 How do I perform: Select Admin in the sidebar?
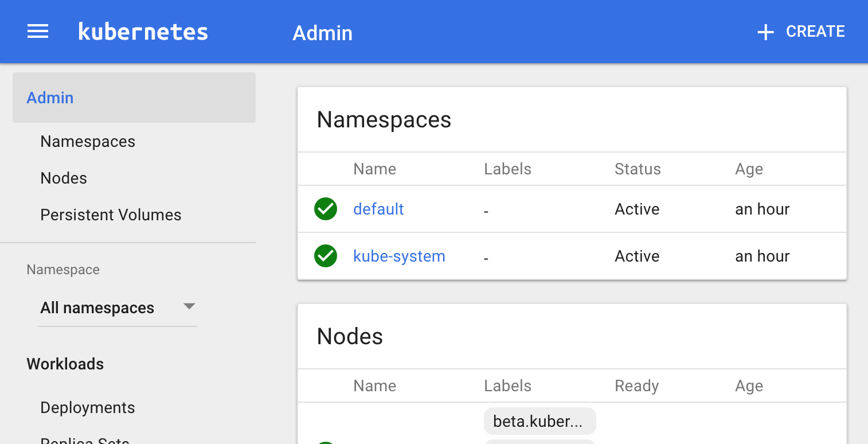click(x=134, y=98)
